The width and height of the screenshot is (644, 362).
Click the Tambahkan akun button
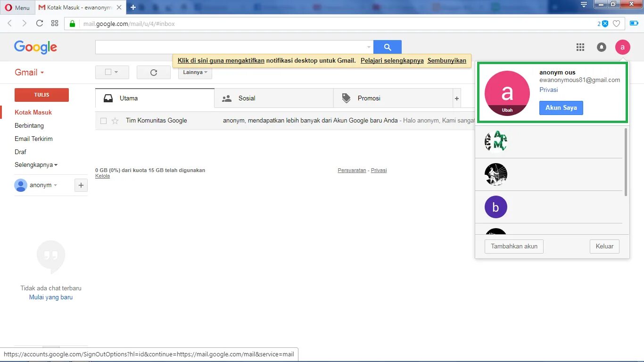pyautogui.click(x=514, y=246)
